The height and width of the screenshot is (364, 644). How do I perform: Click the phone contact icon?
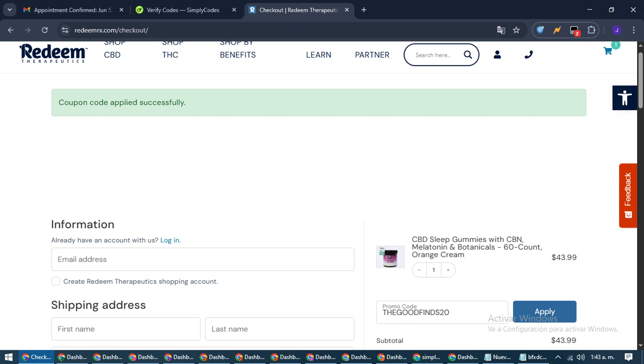pyautogui.click(x=529, y=55)
